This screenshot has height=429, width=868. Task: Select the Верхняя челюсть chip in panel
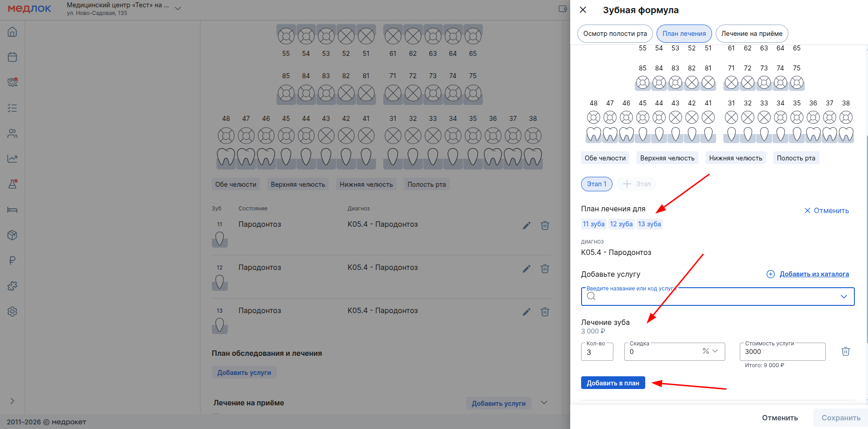[667, 158]
